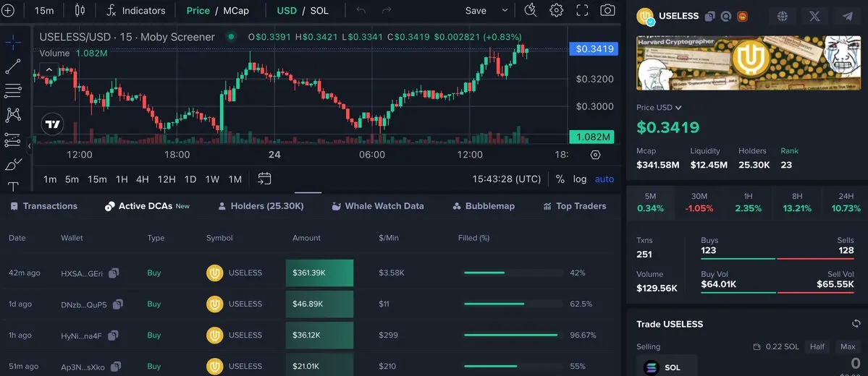The height and width of the screenshot is (376, 868).
Task: Open the Bubblemap tab
Action: click(x=484, y=205)
